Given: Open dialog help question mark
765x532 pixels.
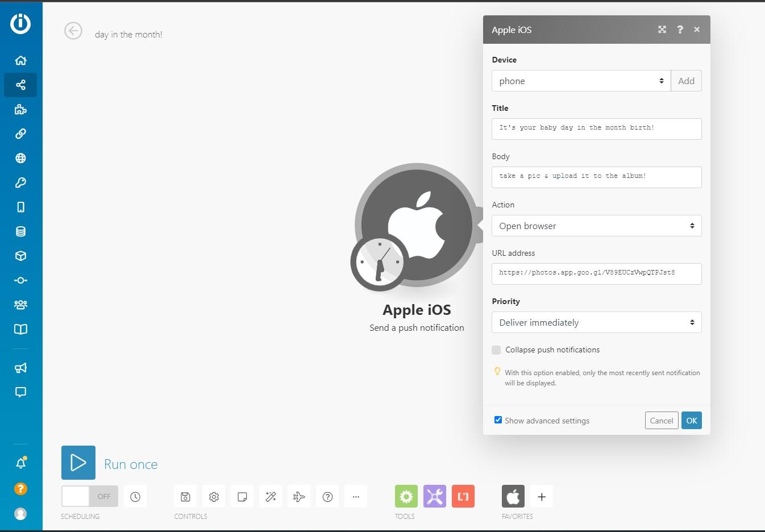Looking at the screenshot, I should tap(680, 30).
